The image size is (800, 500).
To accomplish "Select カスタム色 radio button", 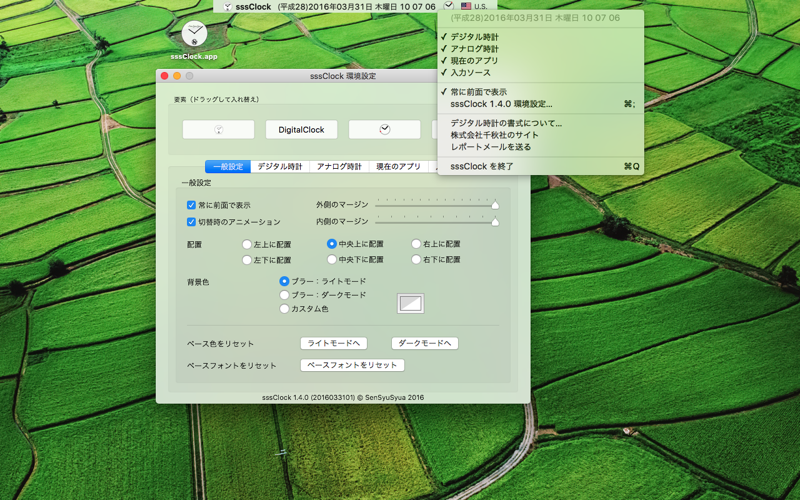I will tap(284, 309).
